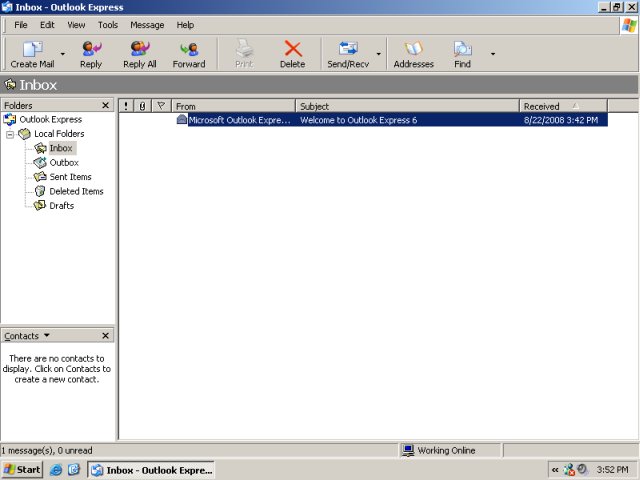
Task: Click "Microsoft Outlook Expre..." sender cell
Action: (240, 120)
